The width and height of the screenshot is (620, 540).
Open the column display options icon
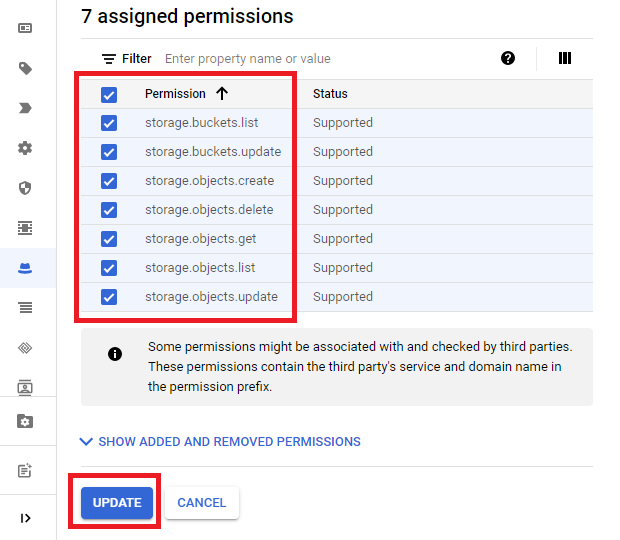565,58
